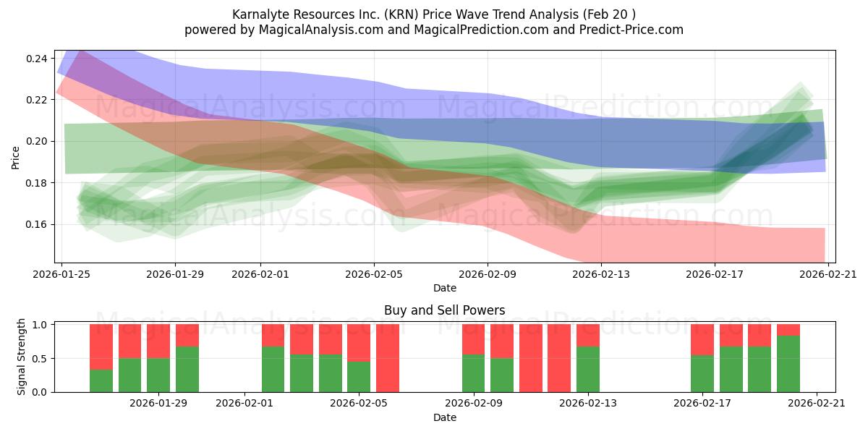Click "2026-02-13" under the Buy and Sell Powers chart
Image resolution: width=868 pixels, height=434 pixels.
coord(587,404)
